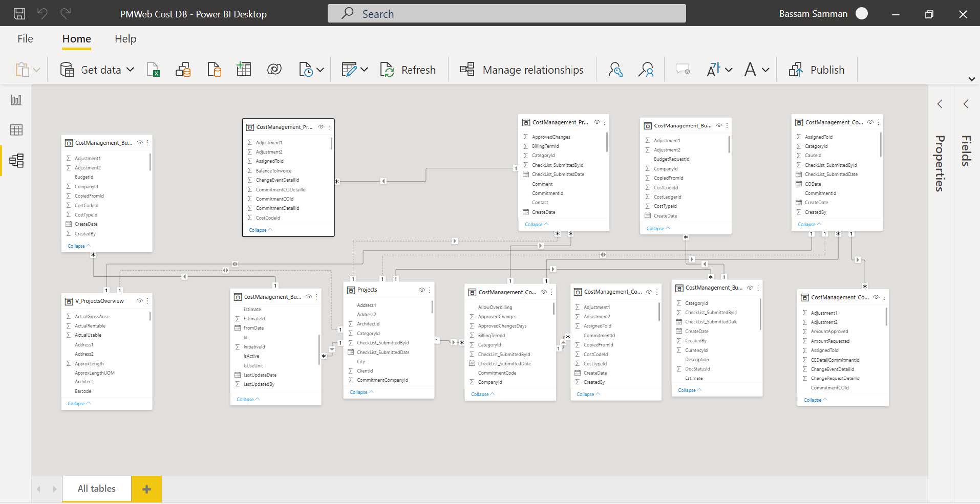Collapse the Projects table card

[x=361, y=392]
